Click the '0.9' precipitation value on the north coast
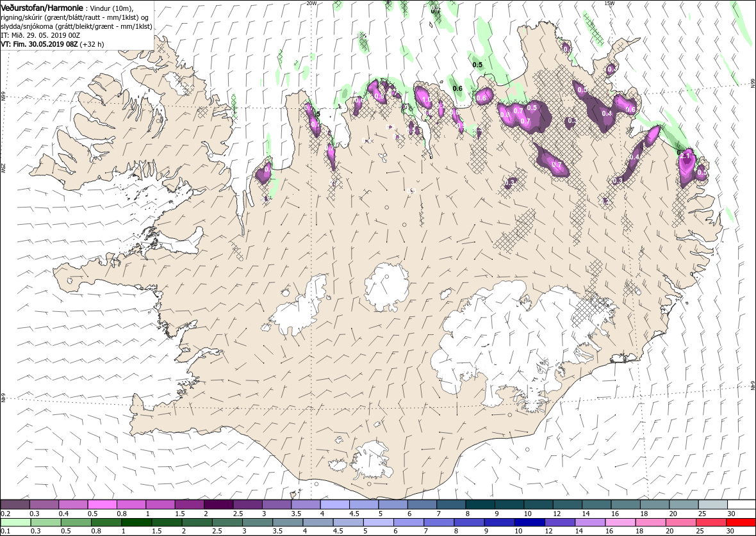756x536 pixels. [379, 96]
